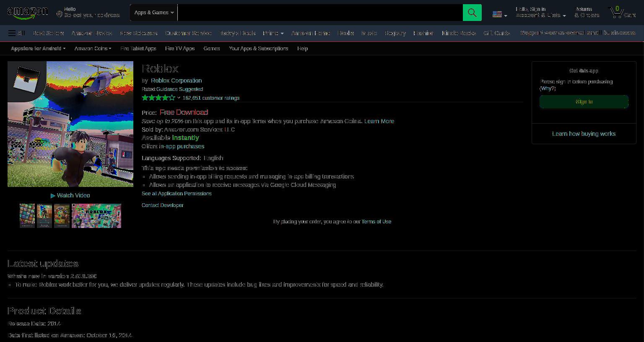Go to the Books nav item
This screenshot has width=644, height=342.
click(346, 33)
